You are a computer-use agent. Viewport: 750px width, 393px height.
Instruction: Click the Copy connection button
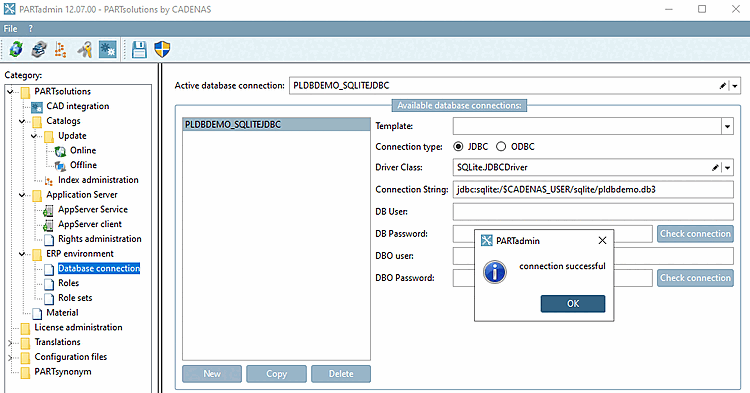coord(276,374)
